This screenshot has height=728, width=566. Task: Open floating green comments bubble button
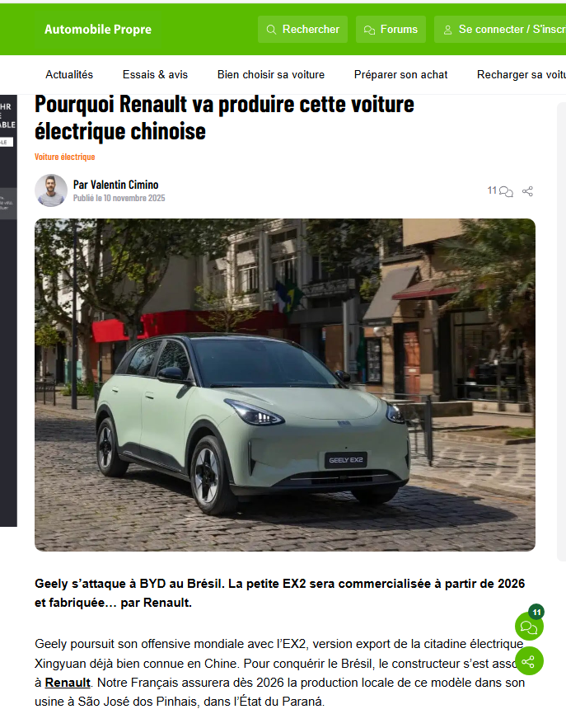coord(529,627)
